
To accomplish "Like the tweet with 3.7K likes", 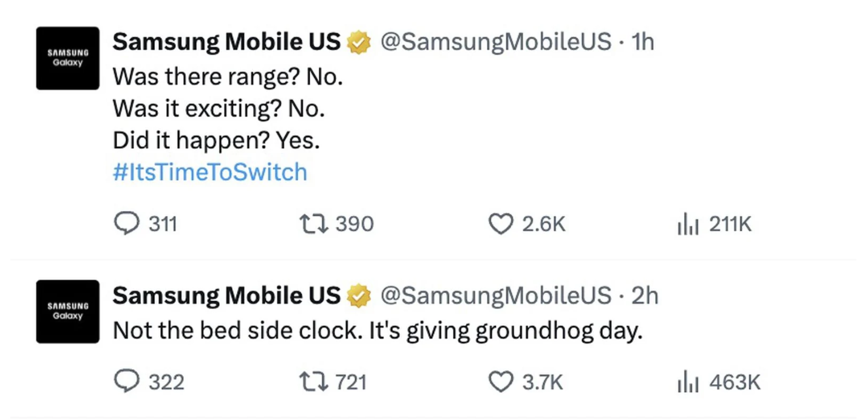I will [x=526, y=382].
